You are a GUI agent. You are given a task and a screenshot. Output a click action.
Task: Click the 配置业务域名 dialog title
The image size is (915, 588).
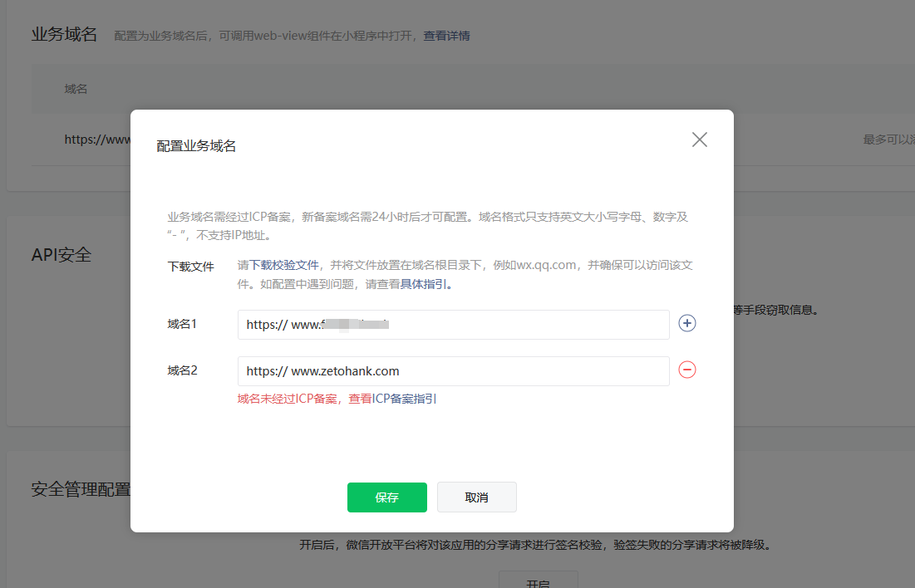(x=196, y=146)
